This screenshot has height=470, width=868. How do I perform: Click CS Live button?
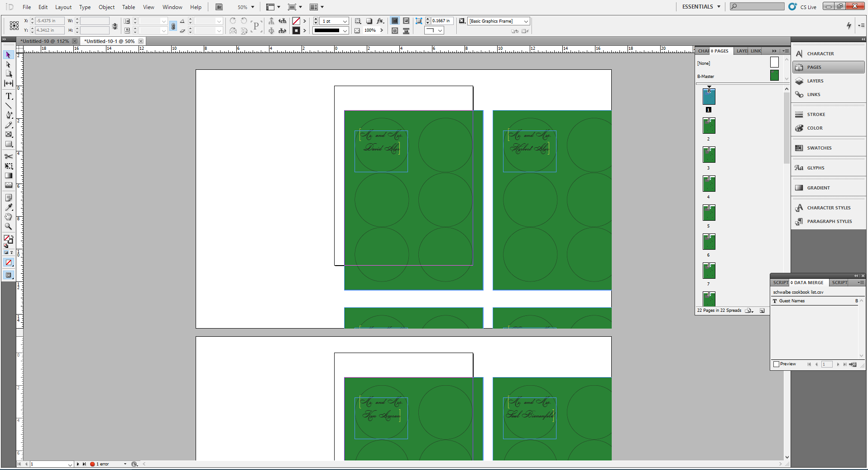[x=802, y=7]
